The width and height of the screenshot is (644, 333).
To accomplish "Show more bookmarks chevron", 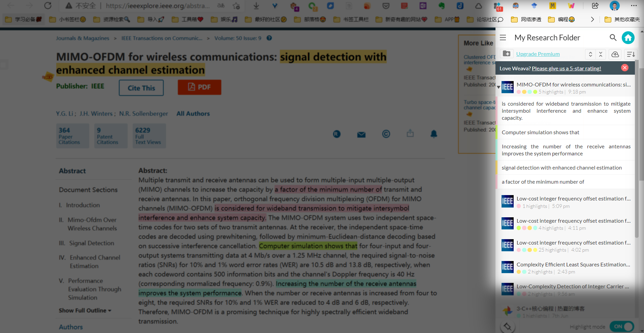I will click(592, 20).
